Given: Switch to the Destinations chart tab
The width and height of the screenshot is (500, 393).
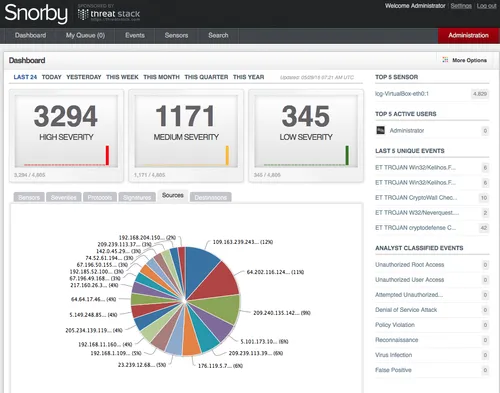Looking at the screenshot, I should click(211, 197).
